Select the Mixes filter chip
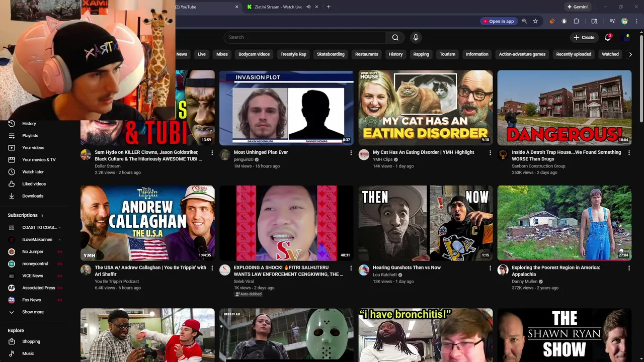This screenshot has height=362, width=644. click(222, 54)
